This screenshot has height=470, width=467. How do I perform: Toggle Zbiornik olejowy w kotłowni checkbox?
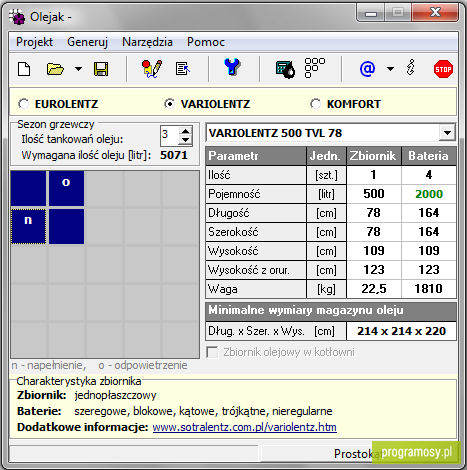coord(212,352)
